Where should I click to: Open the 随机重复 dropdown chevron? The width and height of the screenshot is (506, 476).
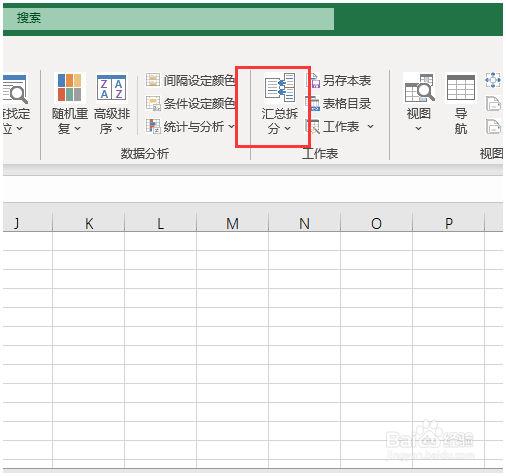pos(78,128)
